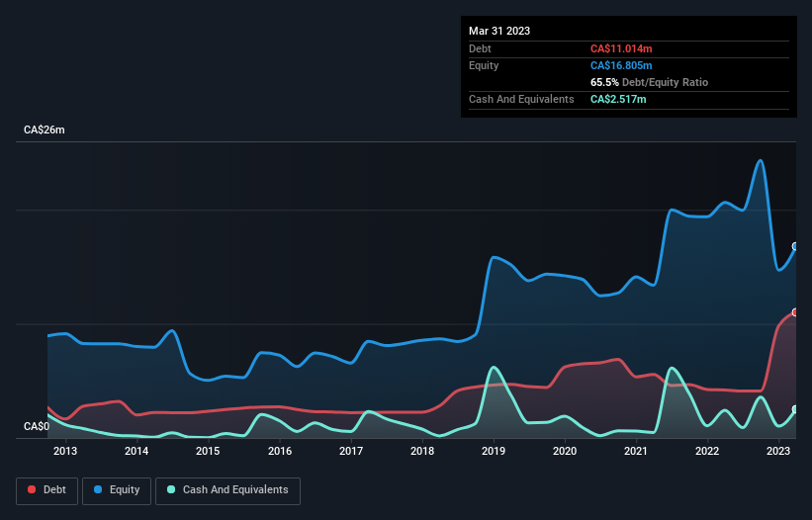Screen dimensions: 812x520
Task: Click the CA$0 y-axis label
Action: coord(37,426)
